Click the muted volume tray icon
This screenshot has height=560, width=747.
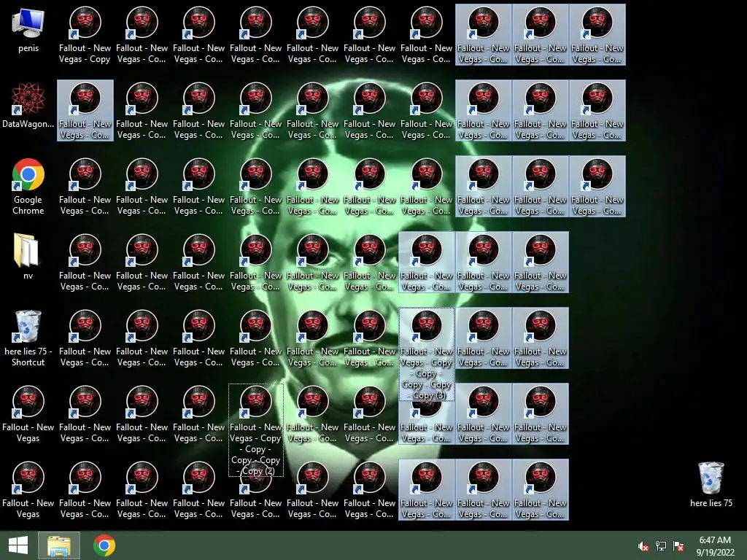[x=643, y=546]
